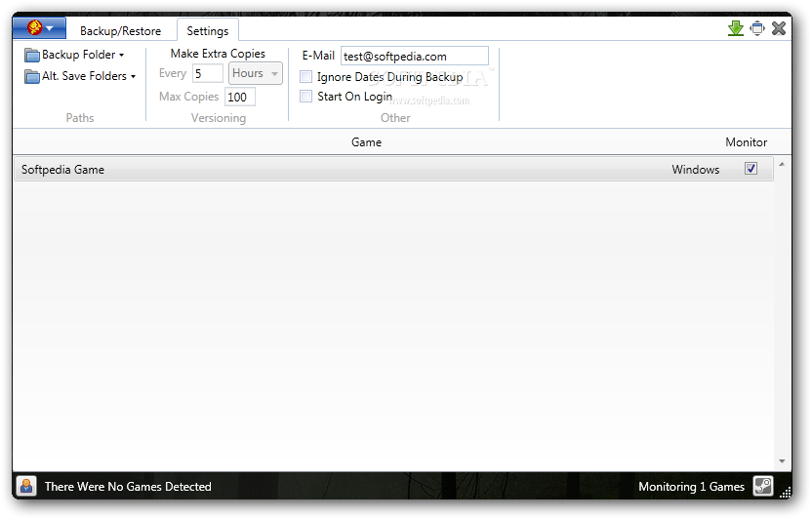The height and width of the screenshot is (519, 812).
Task: Select the Softpedia Game row name
Action: 62,170
